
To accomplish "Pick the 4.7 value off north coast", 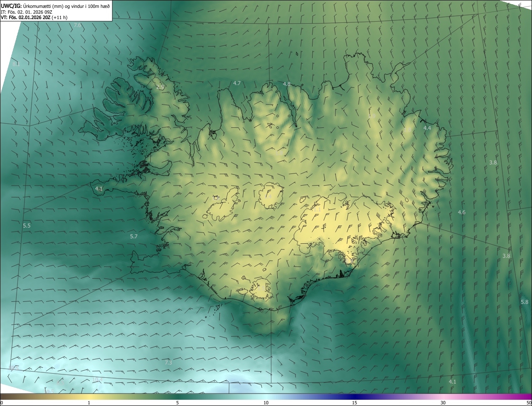I will [x=237, y=83].
